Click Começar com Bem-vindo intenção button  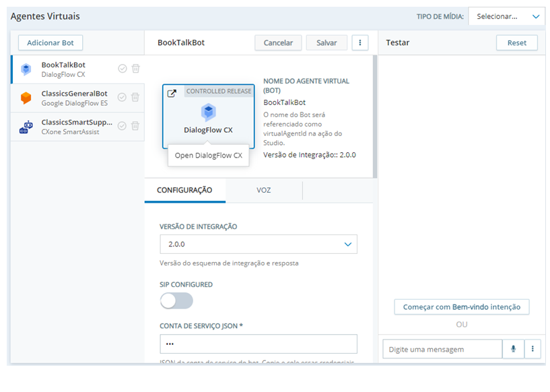[462, 307]
